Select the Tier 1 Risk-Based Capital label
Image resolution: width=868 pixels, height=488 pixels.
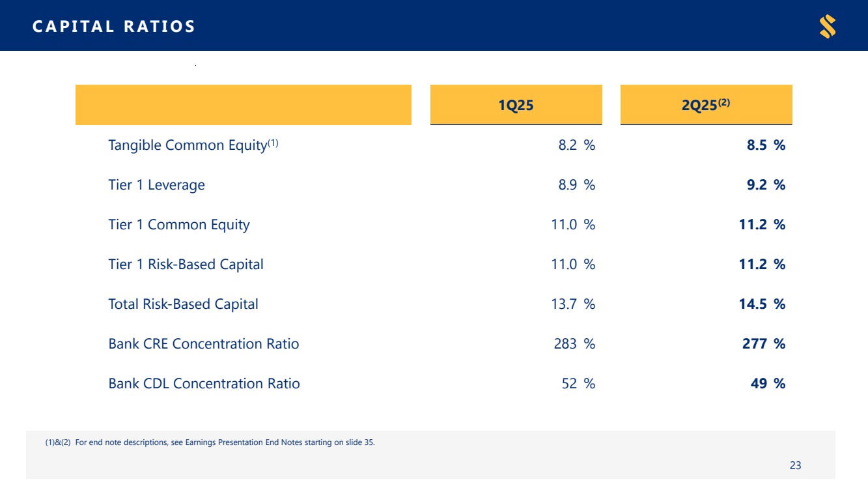(x=186, y=265)
